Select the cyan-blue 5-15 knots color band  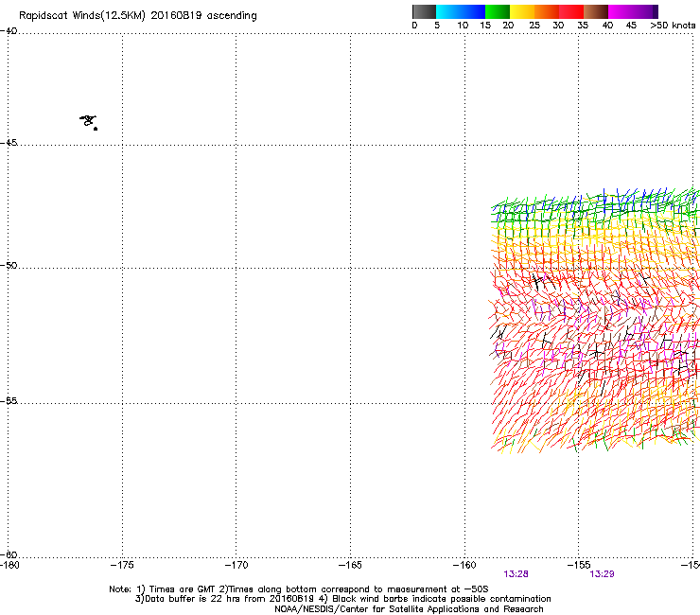click(x=461, y=11)
